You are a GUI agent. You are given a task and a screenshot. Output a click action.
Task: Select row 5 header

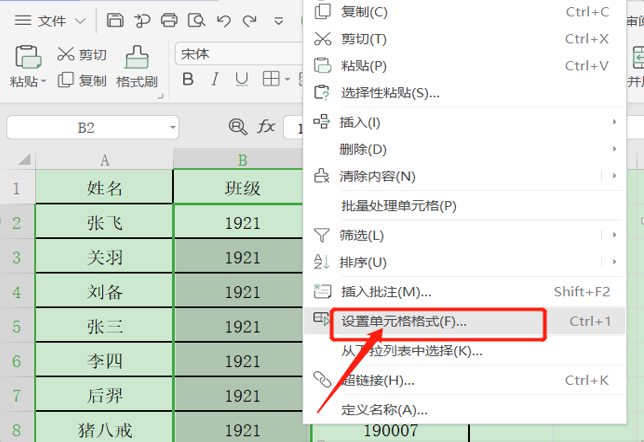tap(17, 327)
